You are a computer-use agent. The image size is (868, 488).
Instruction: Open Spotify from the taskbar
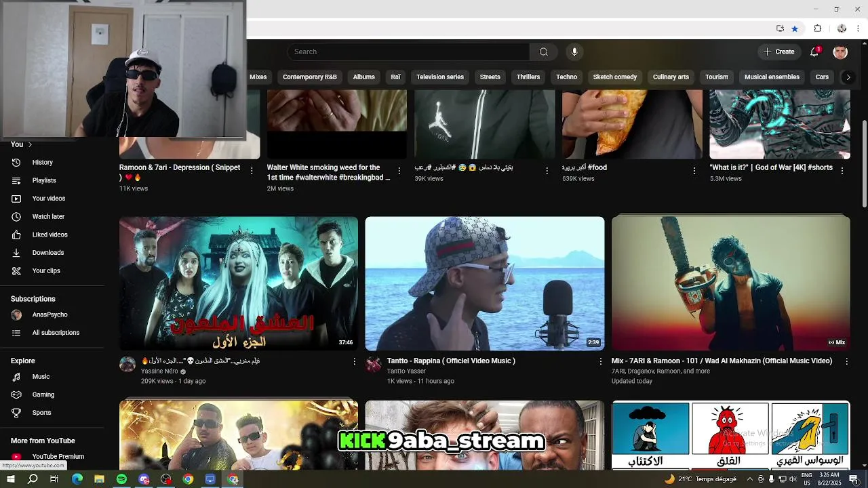121,479
